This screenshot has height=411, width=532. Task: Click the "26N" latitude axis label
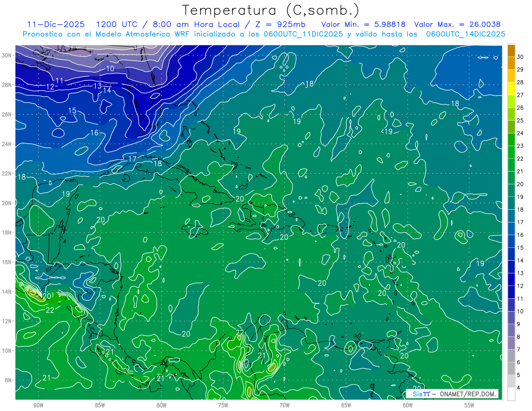pos(7,114)
